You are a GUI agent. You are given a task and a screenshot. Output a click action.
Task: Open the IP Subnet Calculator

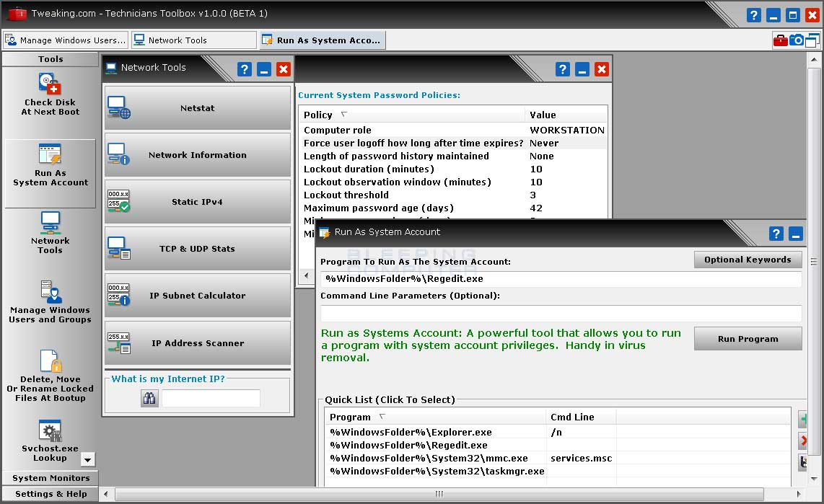click(198, 296)
